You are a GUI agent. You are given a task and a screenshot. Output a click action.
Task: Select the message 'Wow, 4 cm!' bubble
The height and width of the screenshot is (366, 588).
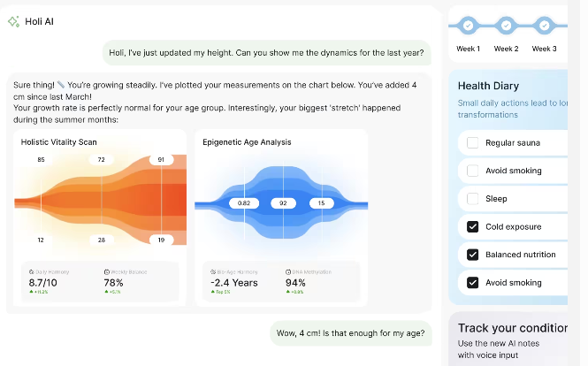pos(351,333)
